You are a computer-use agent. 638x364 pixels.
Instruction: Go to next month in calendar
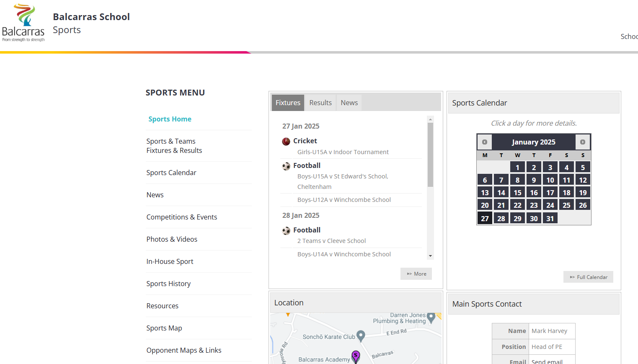tap(582, 142)
